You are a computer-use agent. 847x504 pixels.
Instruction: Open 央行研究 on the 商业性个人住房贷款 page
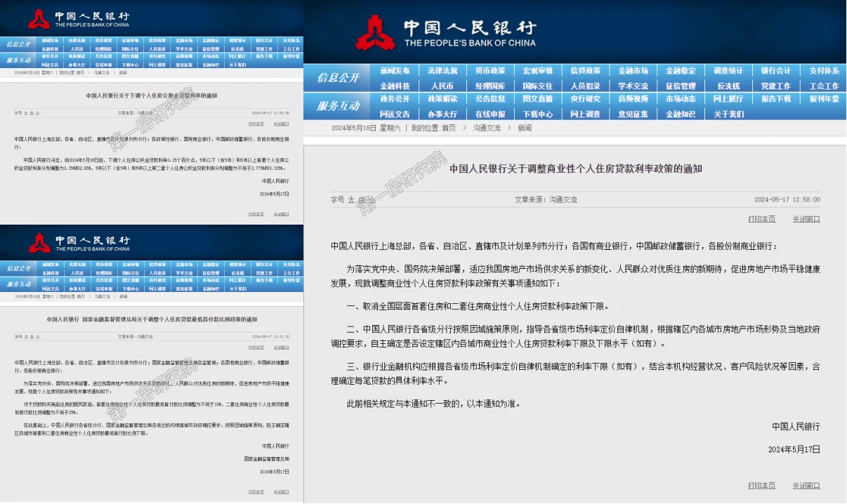(x=586, y=99)
